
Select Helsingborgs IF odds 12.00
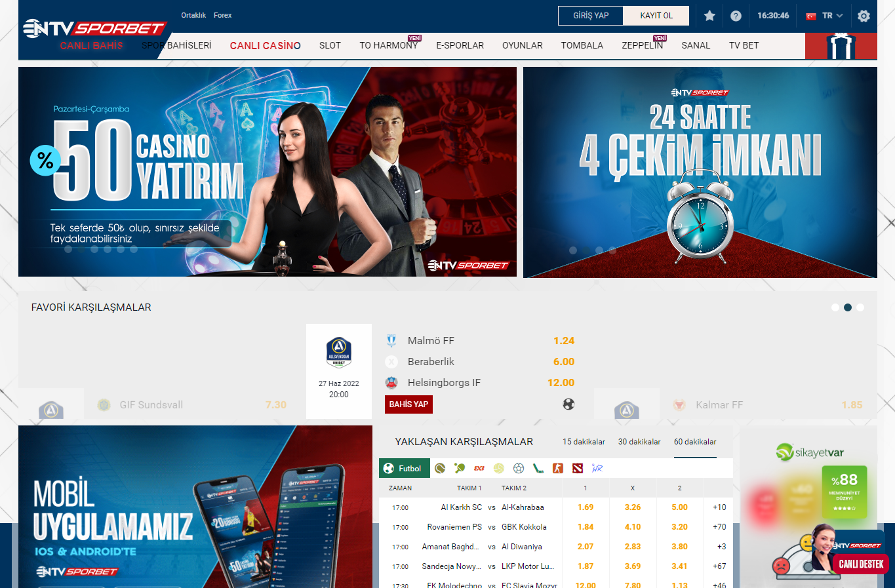coord(561,383)
